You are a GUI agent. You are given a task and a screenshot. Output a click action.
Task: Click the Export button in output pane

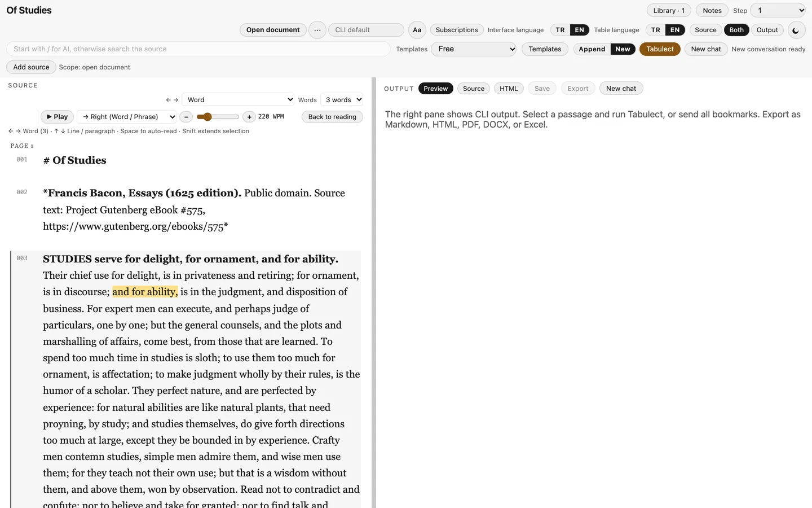(578, 89)
